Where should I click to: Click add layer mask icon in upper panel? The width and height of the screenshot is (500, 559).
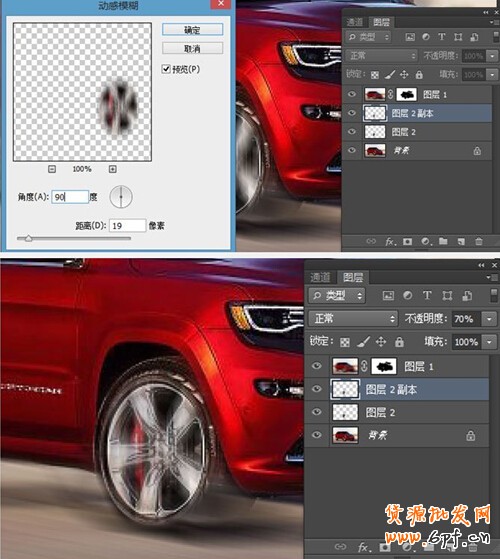point(407,242)
